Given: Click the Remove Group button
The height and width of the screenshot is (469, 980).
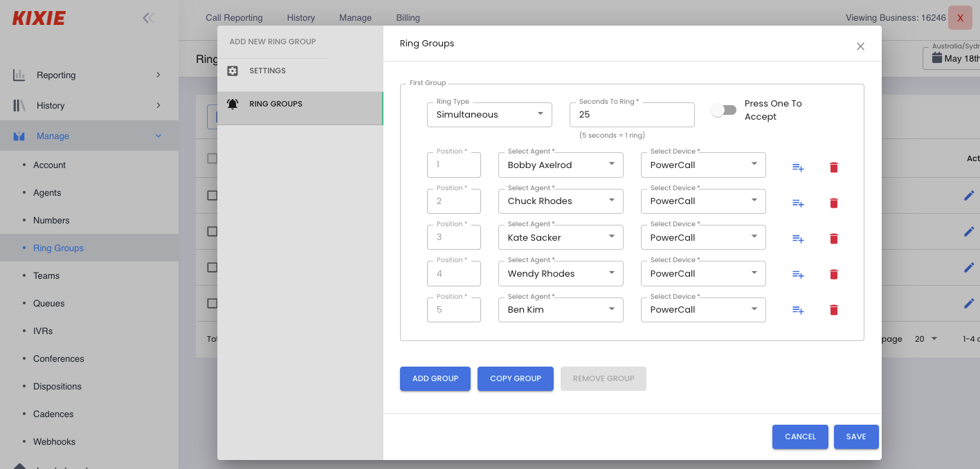Looking at the screenshot, I should coord(604,378).
